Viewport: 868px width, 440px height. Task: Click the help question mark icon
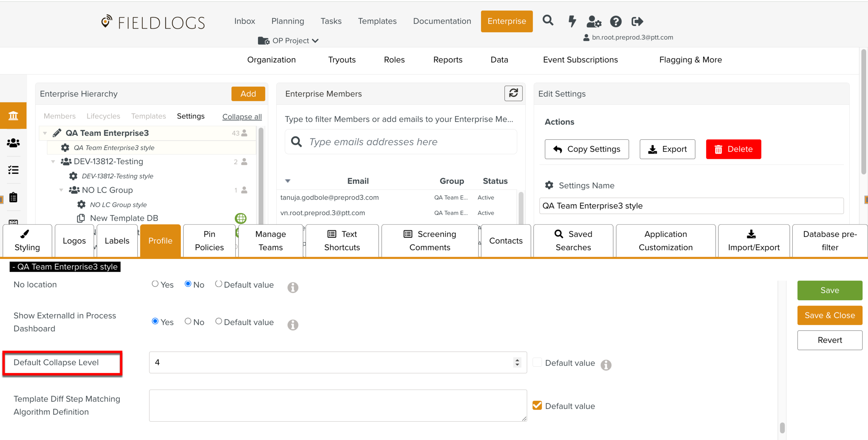point(616,22)
